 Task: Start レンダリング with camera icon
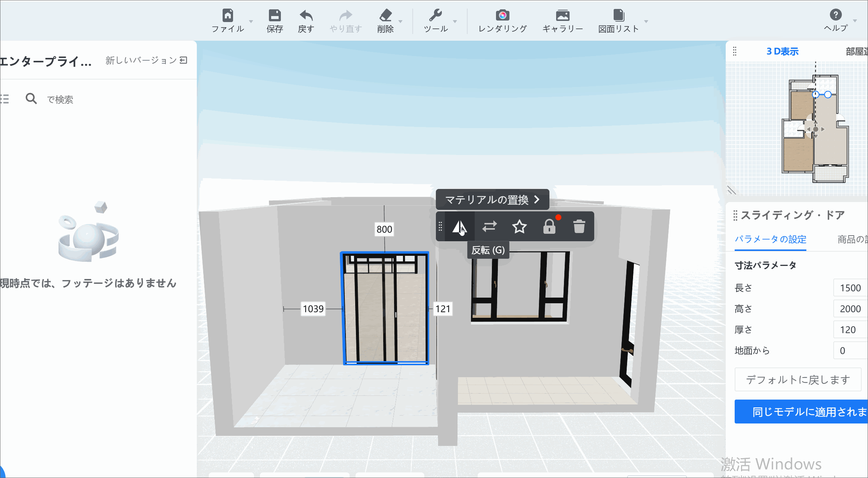(x=503, y=16)
